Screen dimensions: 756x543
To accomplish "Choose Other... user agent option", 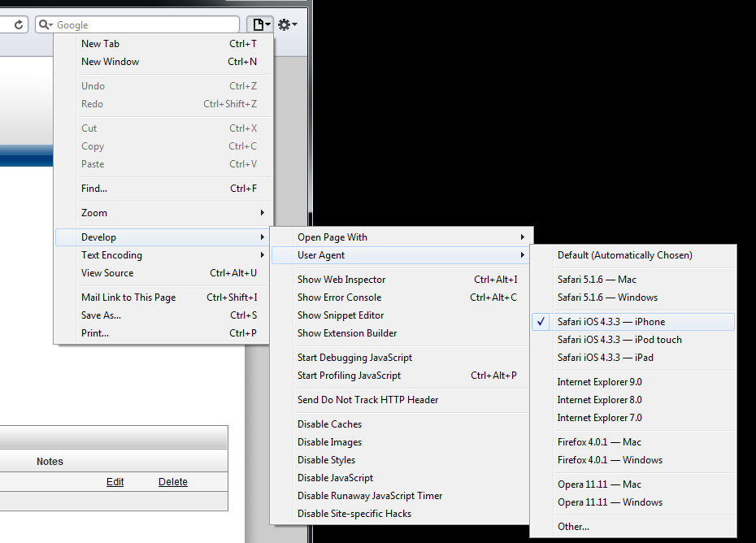I will pos(633,527).
